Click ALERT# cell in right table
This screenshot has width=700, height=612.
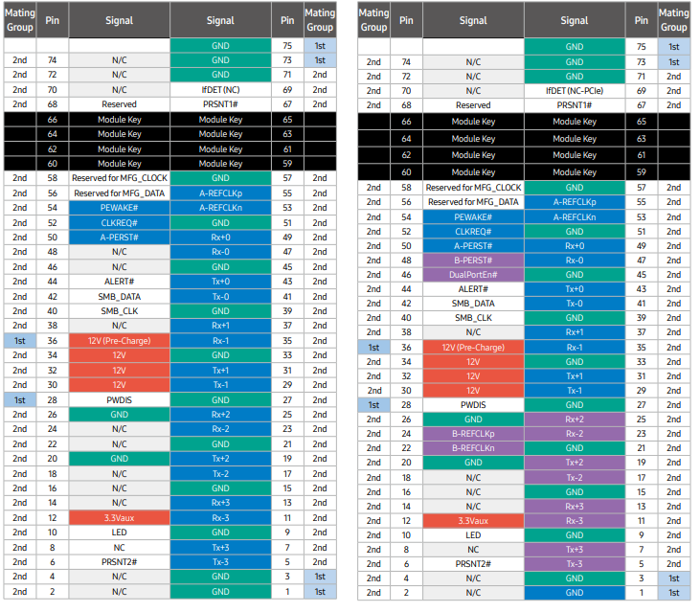pos(473,288)
